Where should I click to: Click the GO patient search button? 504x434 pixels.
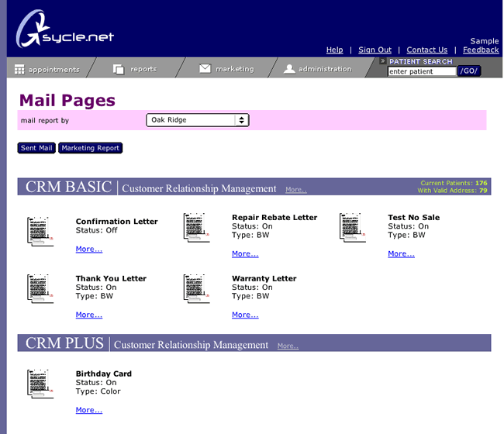(x=469, y=71)
